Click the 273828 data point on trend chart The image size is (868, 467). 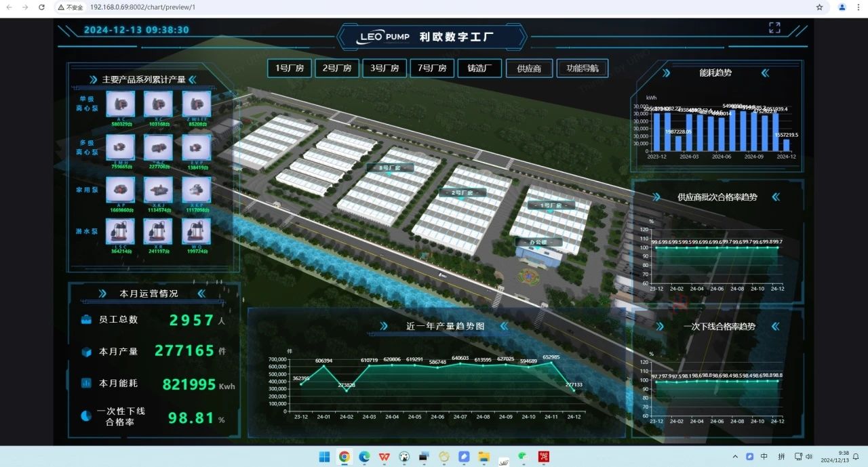[346, 390]
